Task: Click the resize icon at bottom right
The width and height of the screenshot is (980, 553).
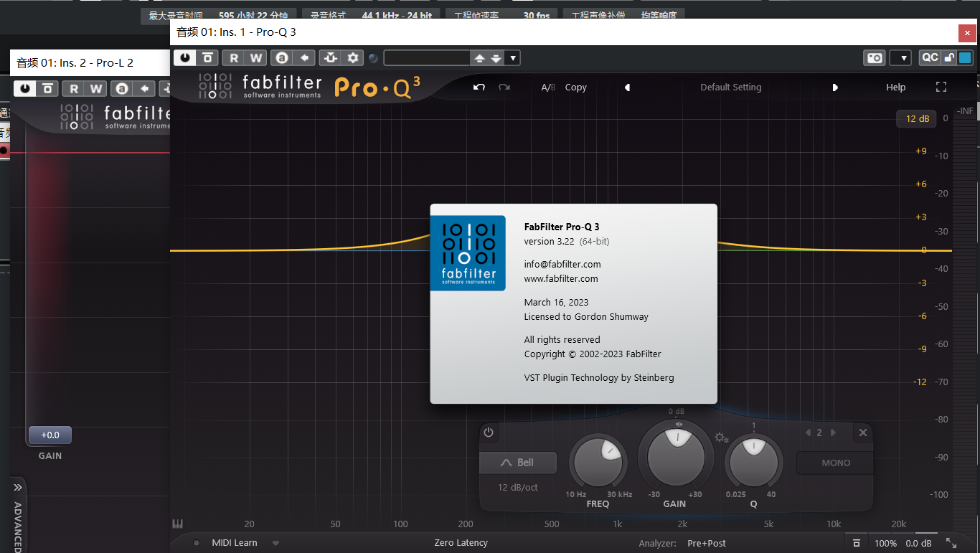Action: 951,543
